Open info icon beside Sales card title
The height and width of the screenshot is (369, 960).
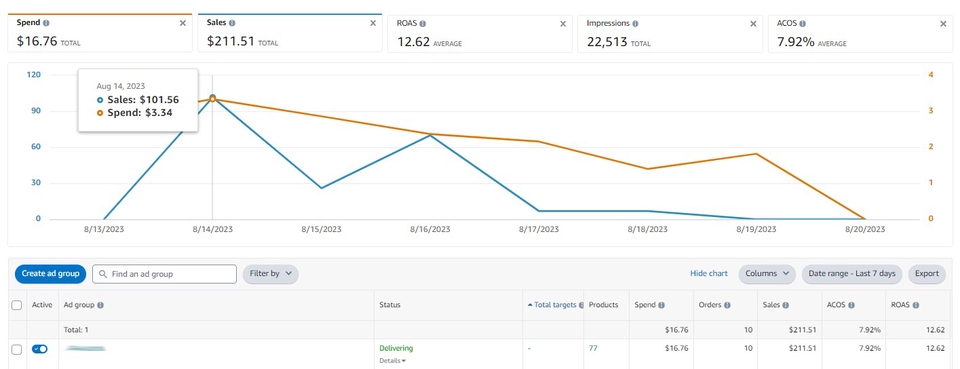(232, 23)
